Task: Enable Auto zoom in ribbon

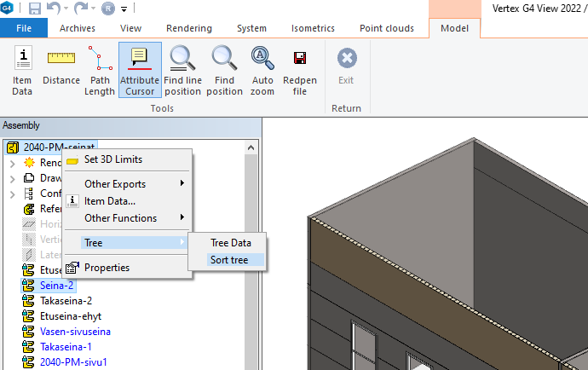Action: [262, 70]
